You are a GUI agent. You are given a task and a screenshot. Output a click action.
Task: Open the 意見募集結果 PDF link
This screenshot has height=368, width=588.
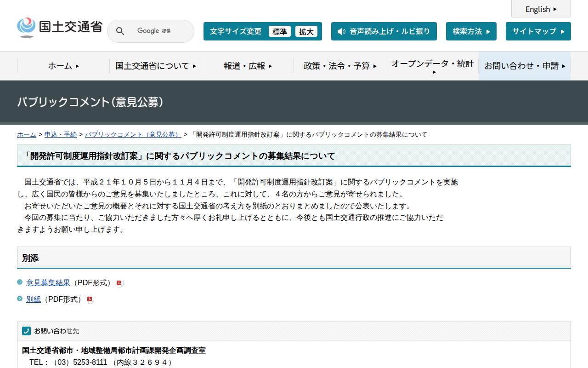click(48, 282)
